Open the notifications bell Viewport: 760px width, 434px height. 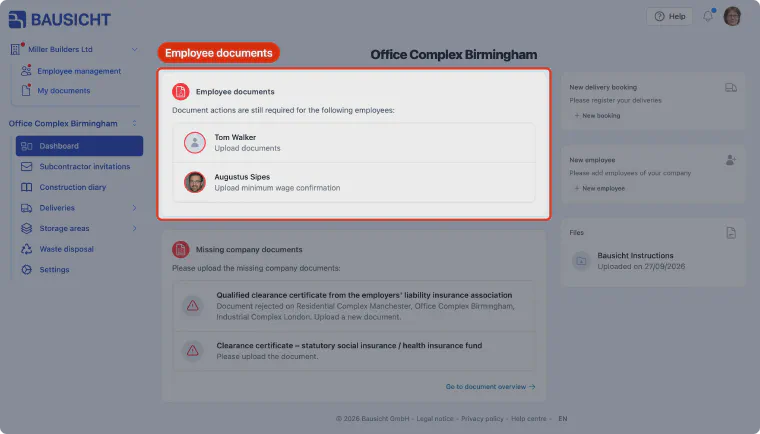[x=708, y=16]
